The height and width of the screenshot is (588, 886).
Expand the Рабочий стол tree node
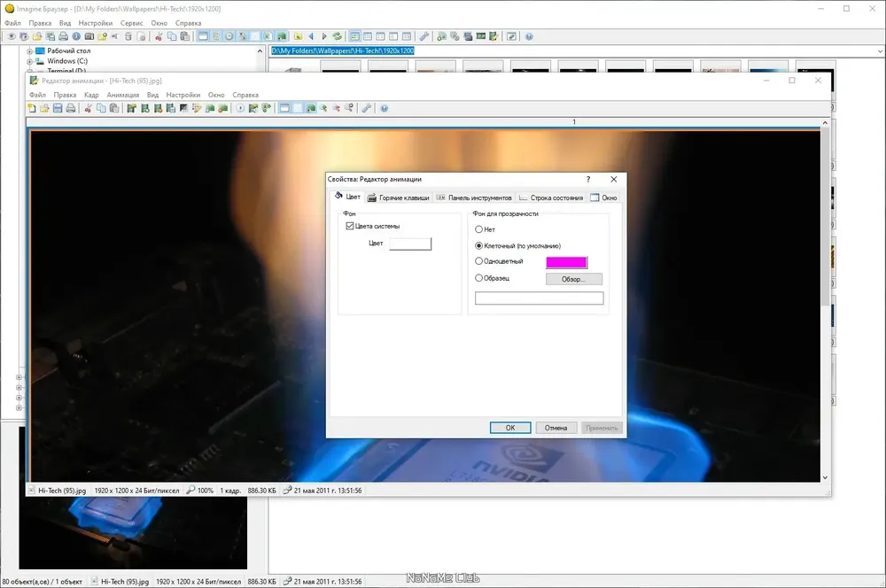tap(30, 50)
